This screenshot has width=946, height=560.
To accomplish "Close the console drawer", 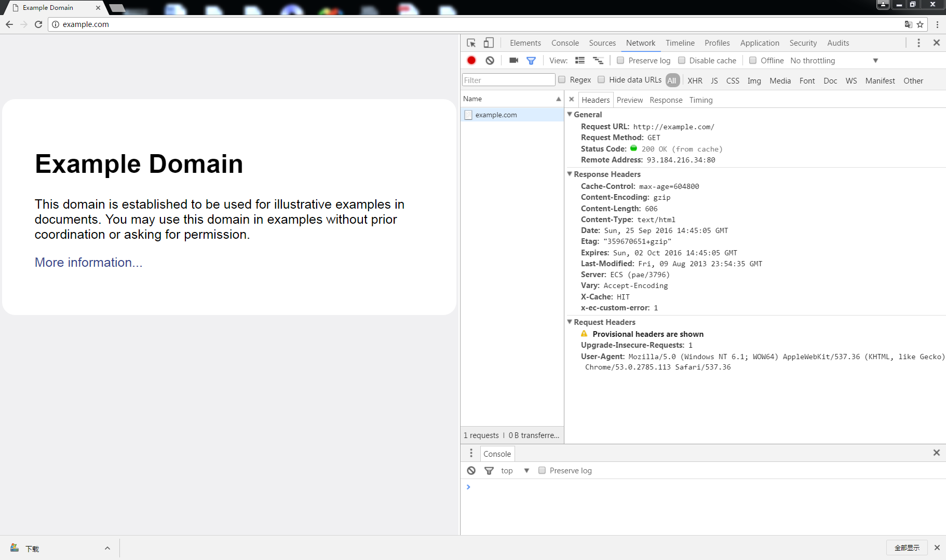I will 937,453.
